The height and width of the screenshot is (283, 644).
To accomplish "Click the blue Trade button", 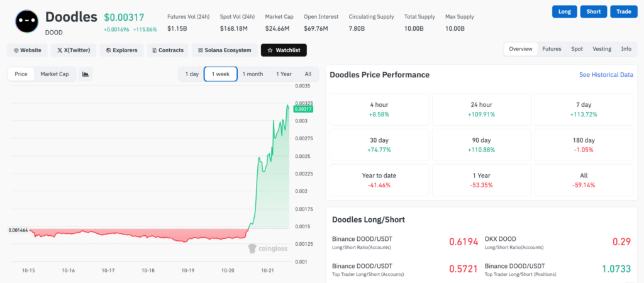I will 623,11.
